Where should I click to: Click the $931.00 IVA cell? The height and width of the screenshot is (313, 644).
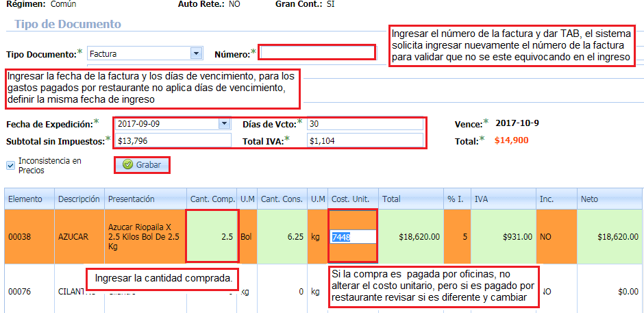(x=503, y=236)
